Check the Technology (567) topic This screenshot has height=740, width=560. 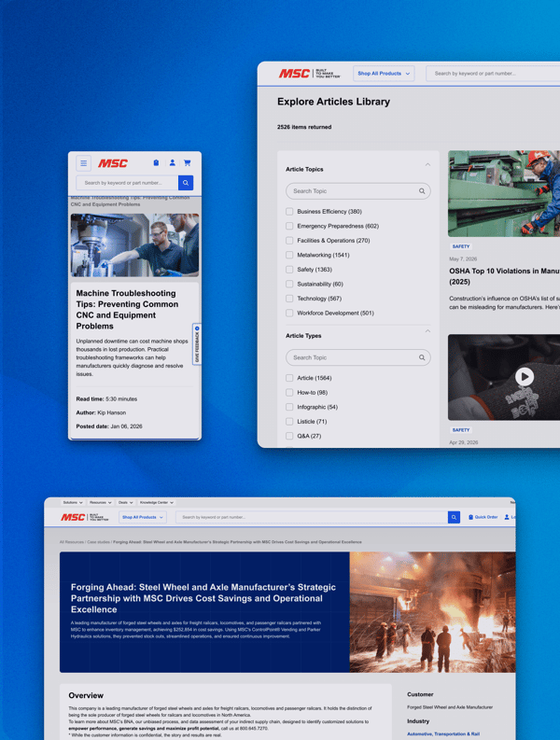(289, 299)
